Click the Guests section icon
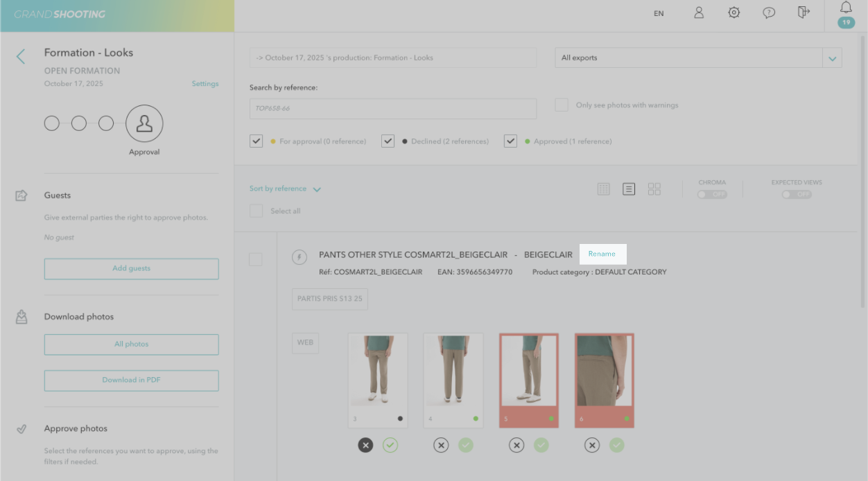Image resolution: width=868 pixels, height=481 pixels. pos(21,195)
